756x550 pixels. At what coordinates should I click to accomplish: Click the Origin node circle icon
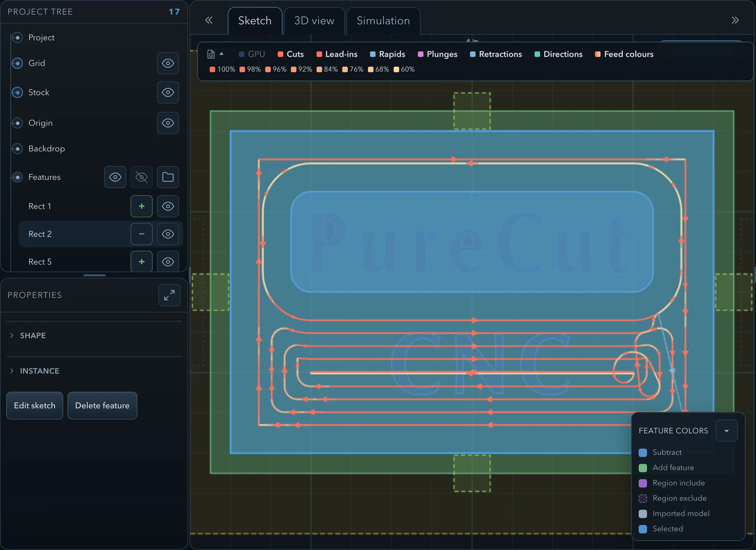pyautogui.click(x=17, y=123)
